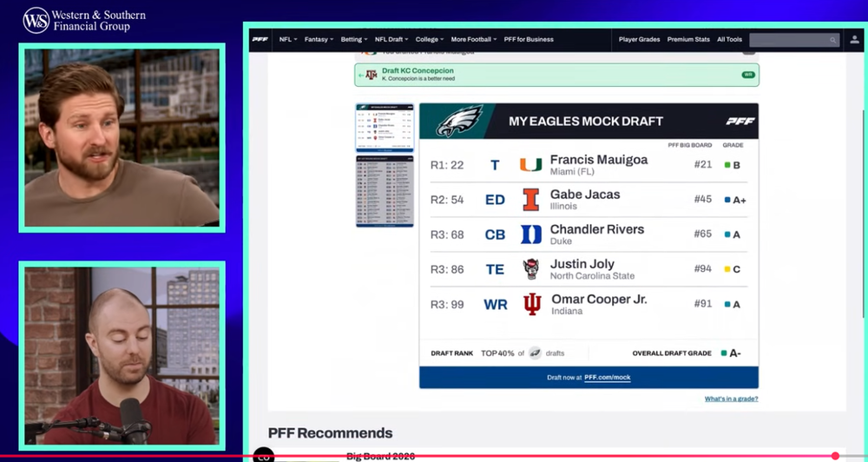
Task: Click the PFF logo in the navbar
Action: tap(260, 39)
